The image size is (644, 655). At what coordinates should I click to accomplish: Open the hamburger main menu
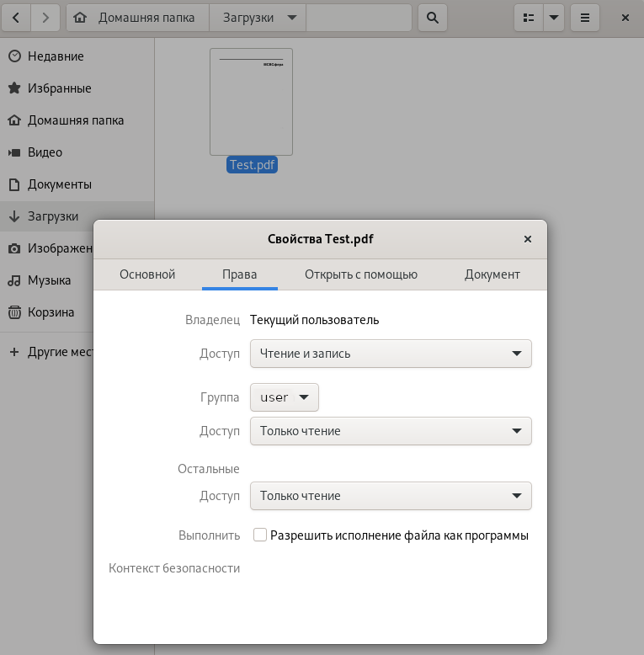point(584,18)
